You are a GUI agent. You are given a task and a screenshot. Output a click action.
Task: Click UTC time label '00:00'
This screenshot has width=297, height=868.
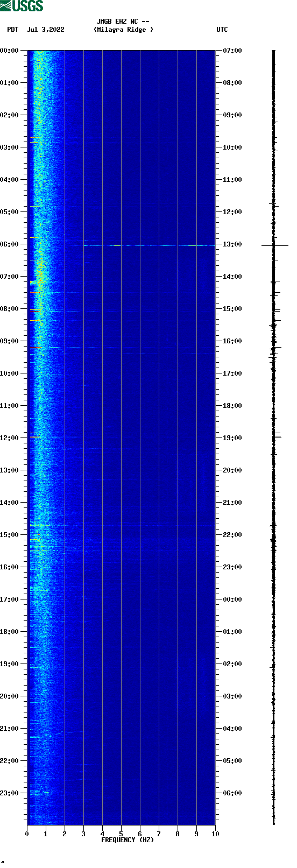(x=232, y=599)
